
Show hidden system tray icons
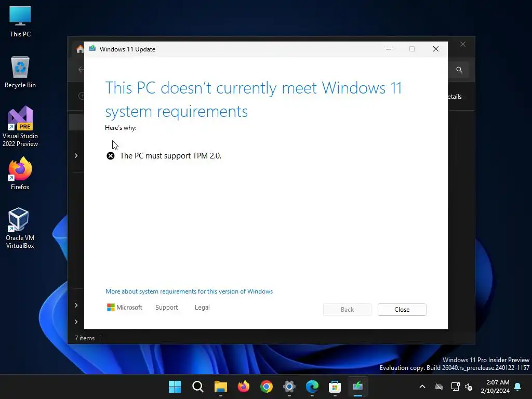click(x=422, y=387)
